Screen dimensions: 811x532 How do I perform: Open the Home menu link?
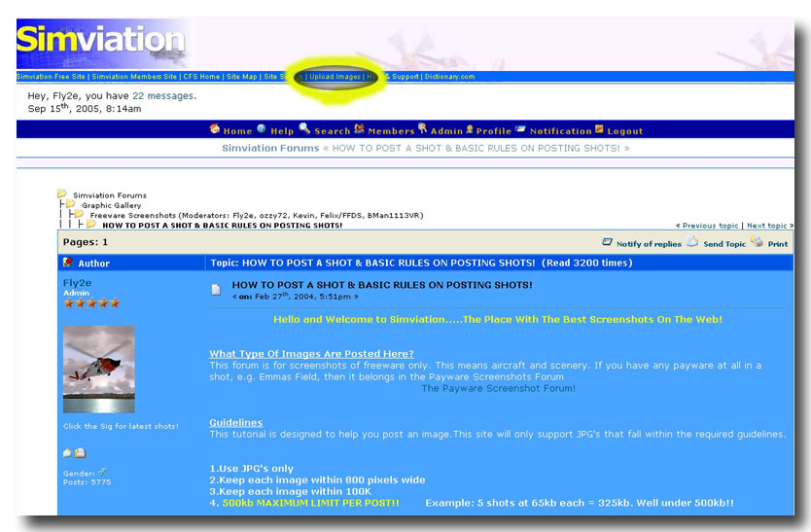(237, 131)
